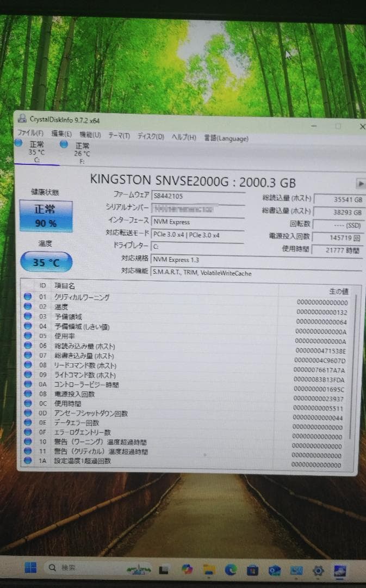Go to next disk with the arrow button
The width and height of the screenshot is (366, 588).
pyautogui.click(x=360, y=183)
